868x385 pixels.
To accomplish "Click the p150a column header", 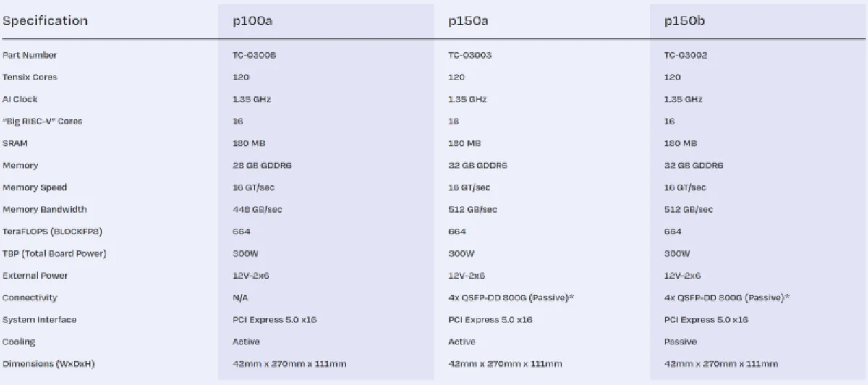I will point(468,20).
